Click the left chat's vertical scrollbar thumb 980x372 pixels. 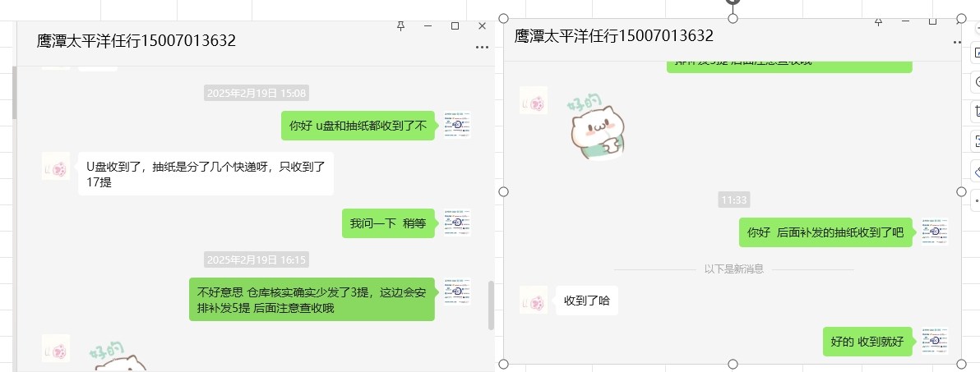pyautogui.click(x=491, y=305)
